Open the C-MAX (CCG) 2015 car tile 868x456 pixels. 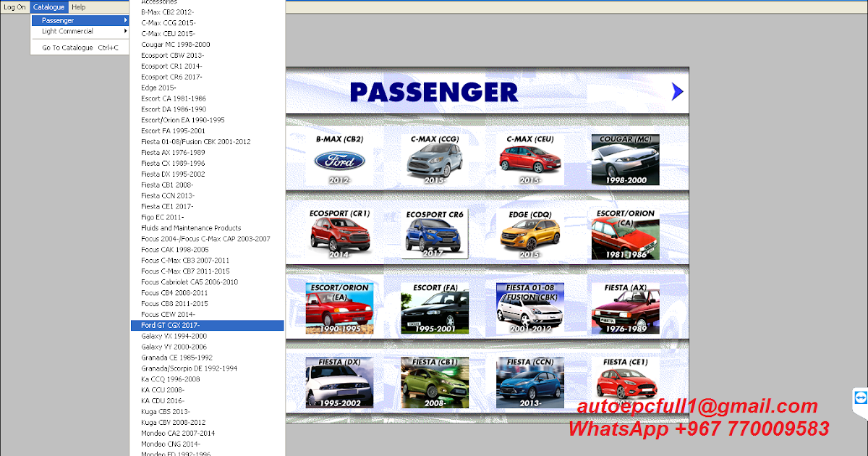click(x=435, y=159)
